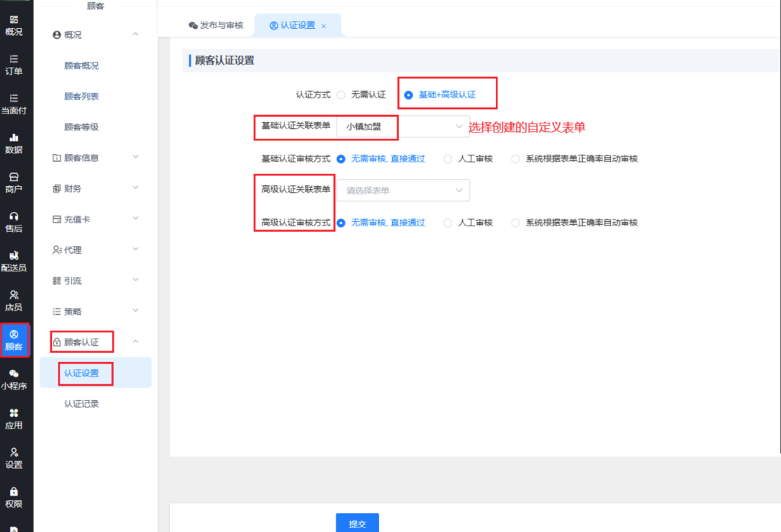
Task: Close the 认证设置 tab
Action: click(x=323, y=26)
